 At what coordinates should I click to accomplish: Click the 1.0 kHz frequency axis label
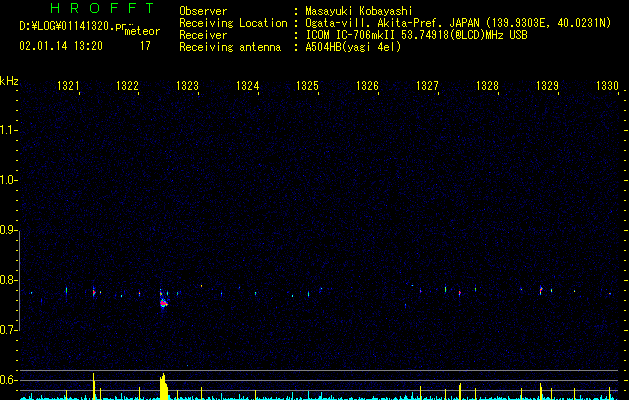[8, 180]
